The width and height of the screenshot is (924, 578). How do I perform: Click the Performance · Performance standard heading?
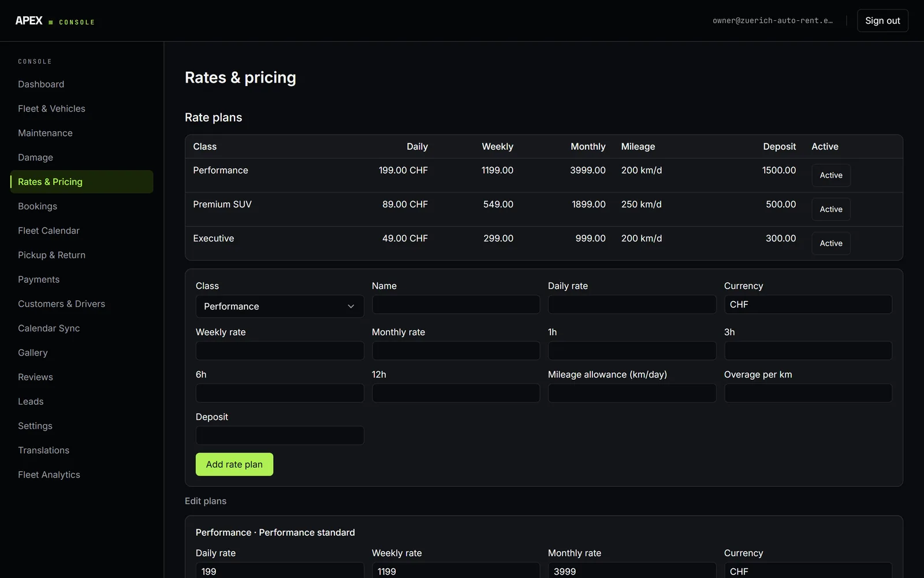(275, 533)
